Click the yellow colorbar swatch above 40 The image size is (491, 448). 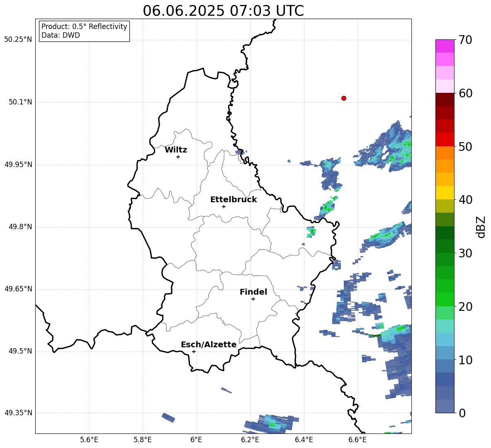pos(445,193)
